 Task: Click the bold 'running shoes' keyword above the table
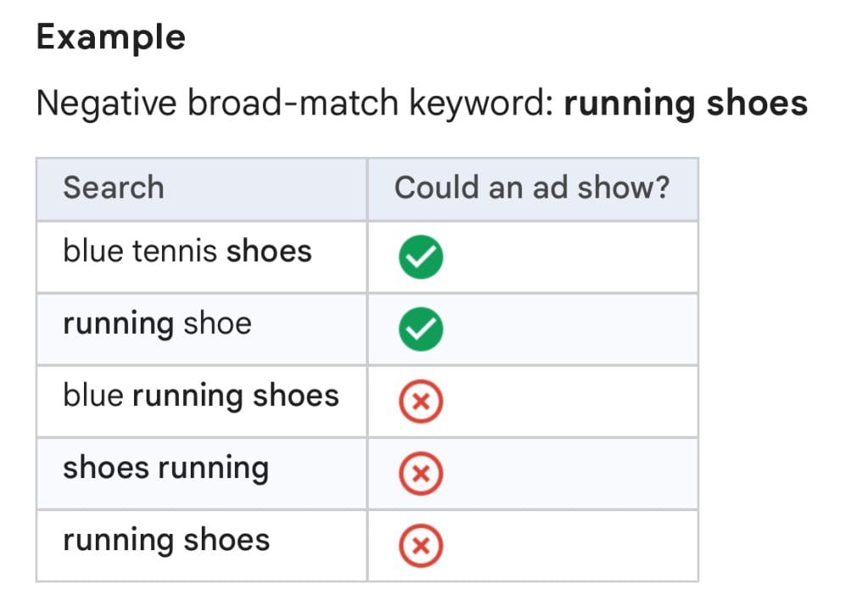686,103
